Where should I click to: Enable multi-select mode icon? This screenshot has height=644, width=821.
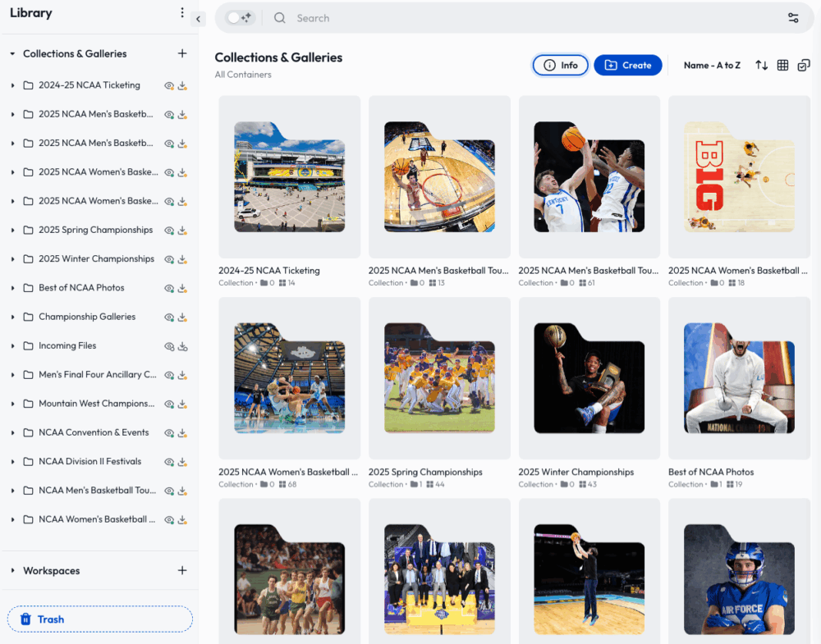[x=804, y=66]
